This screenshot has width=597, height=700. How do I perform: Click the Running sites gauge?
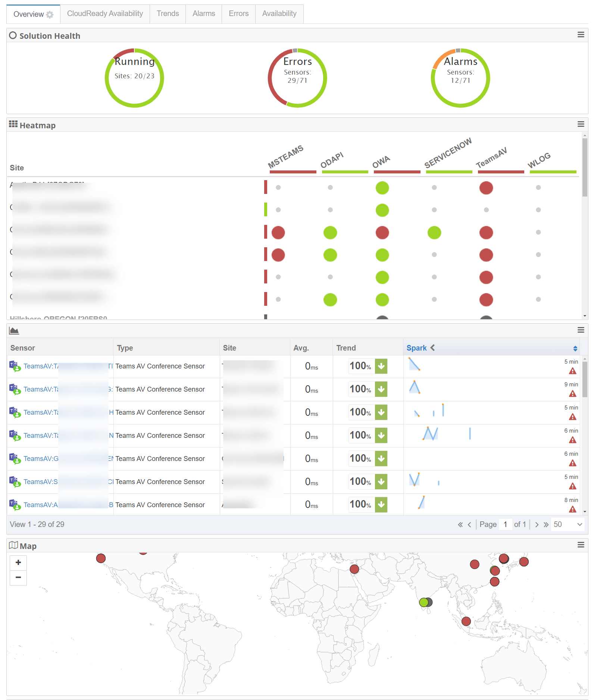(x=134, y=78)
